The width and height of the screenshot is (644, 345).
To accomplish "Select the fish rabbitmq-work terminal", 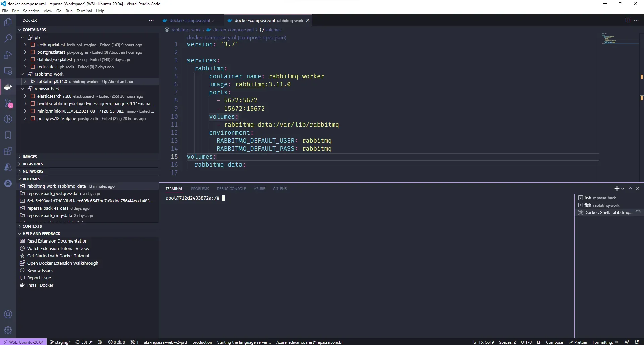I will point(608,205).
